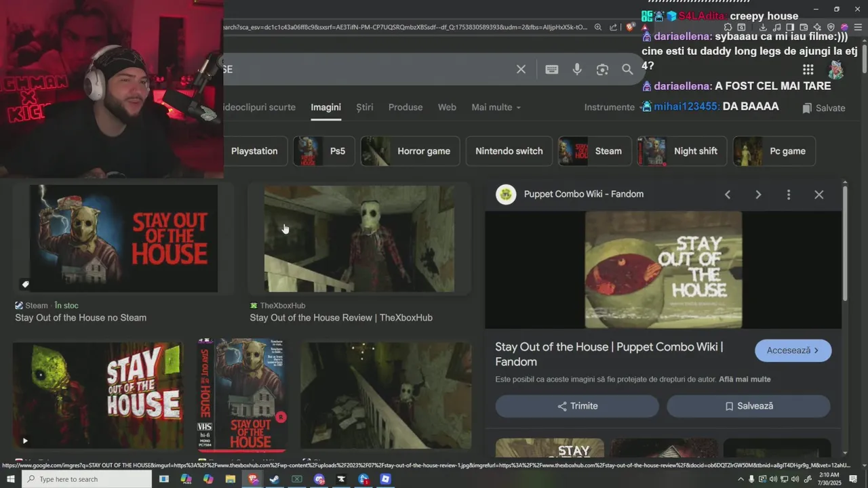This screenshot has width=868, height=488.
Task: Click the magnifier search submit icon
Action: coord(627,69)
